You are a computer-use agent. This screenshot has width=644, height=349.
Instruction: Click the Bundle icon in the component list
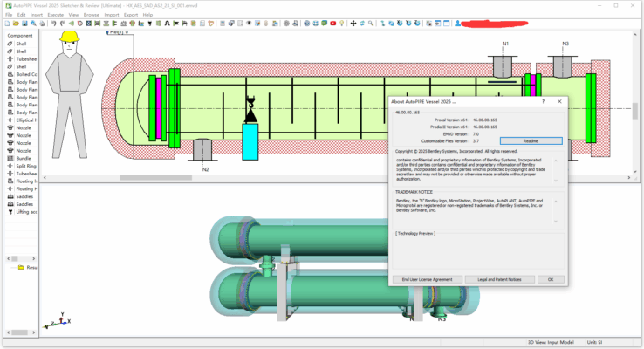click(x=10, y=158)
